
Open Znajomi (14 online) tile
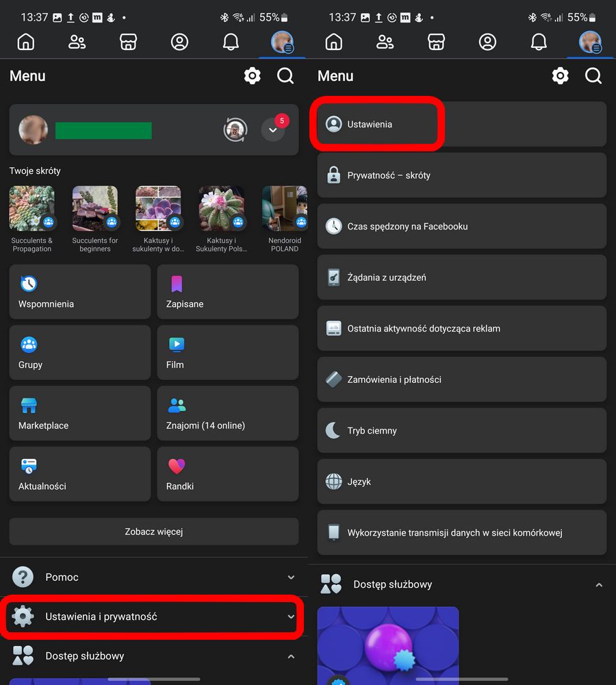227,413
